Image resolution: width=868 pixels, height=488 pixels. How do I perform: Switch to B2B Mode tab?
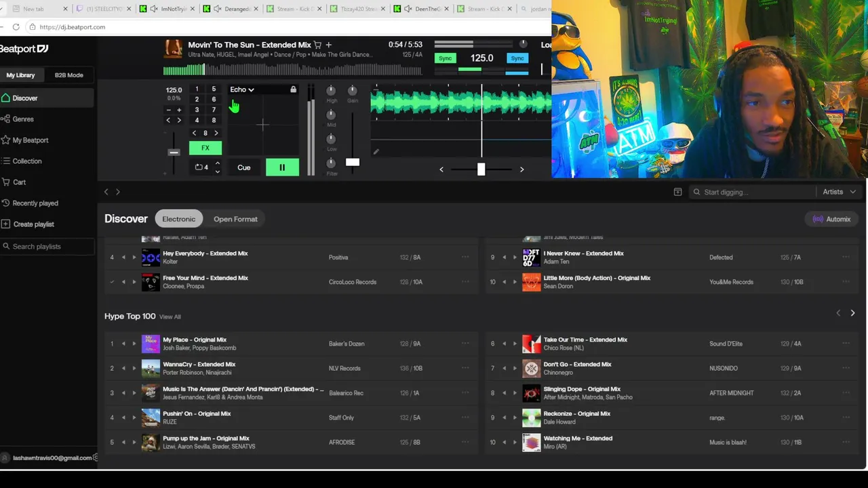pos(68,75)
